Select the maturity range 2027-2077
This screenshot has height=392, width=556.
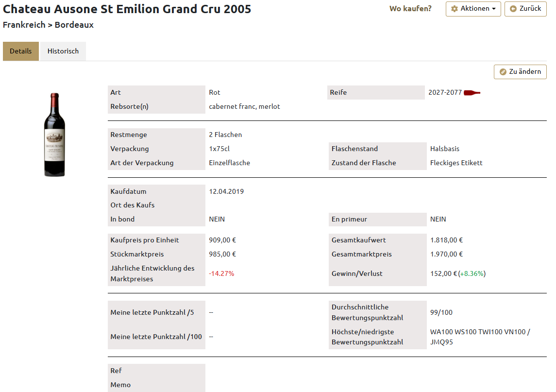pos(445,93)
